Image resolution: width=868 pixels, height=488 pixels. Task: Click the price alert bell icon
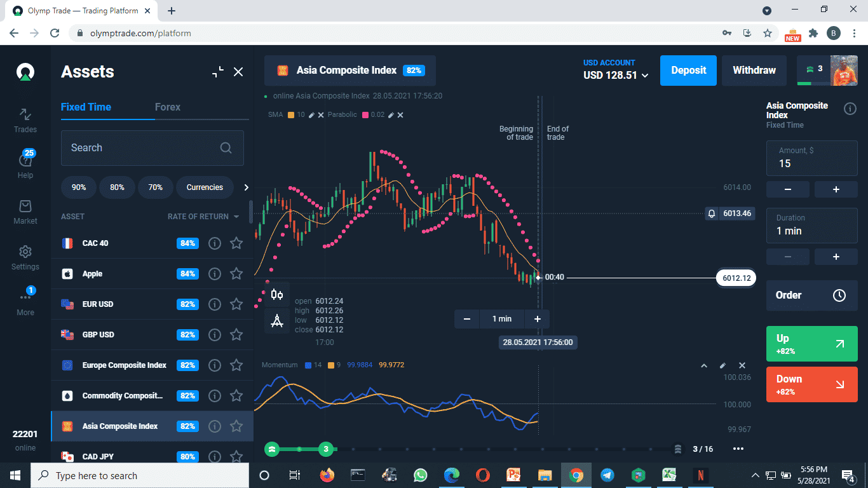pyautogui.click(x=712, y=213)
